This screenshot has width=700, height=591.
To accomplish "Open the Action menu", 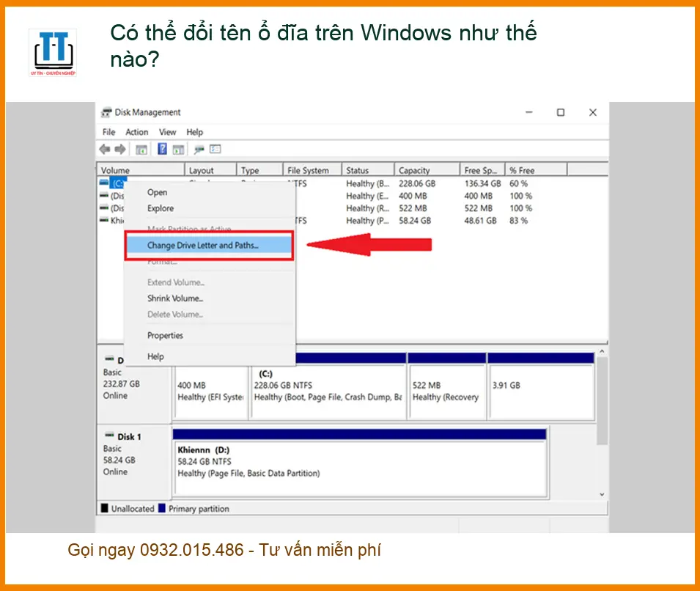I will 136,132.
